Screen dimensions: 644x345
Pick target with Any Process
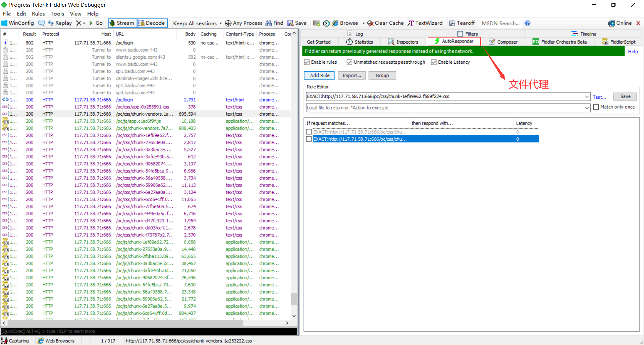244,23
